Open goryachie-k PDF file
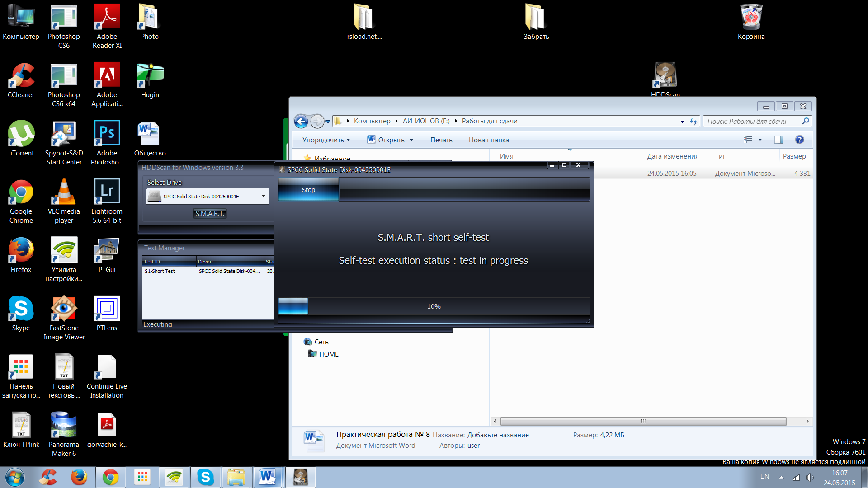The width and height of the screenshot is (868, 488). [x=107, y=430]
